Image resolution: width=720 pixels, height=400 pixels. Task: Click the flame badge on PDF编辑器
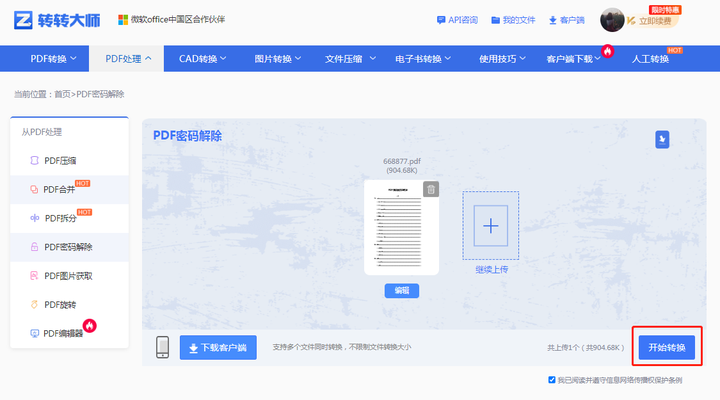(90, 326)
